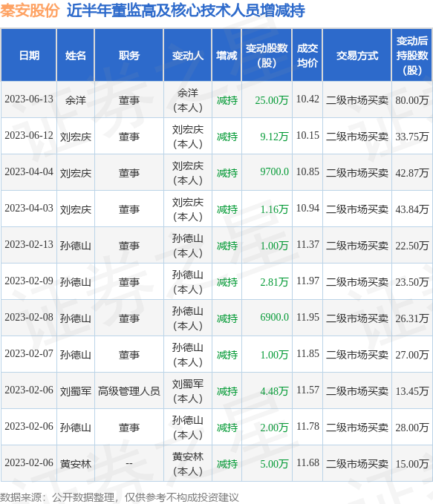Screen dimensions: 433x504
Task: Select the date cell 2023-04-03
Action: [x=29, y=209]
